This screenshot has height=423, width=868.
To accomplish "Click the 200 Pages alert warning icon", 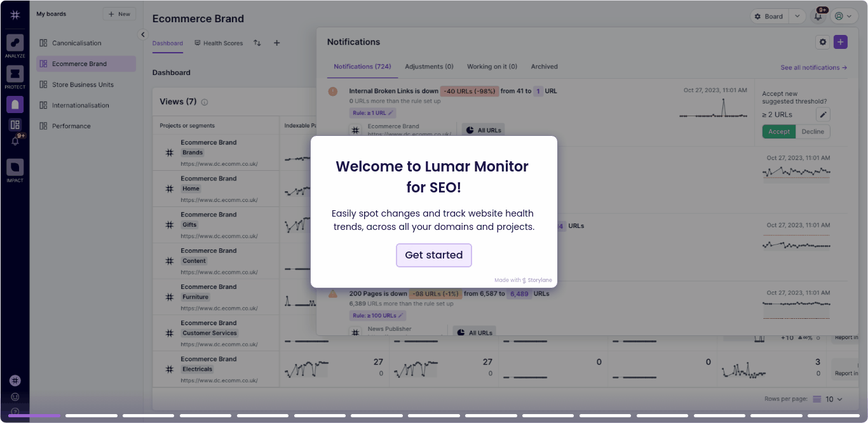I will [x=333, y=294].
